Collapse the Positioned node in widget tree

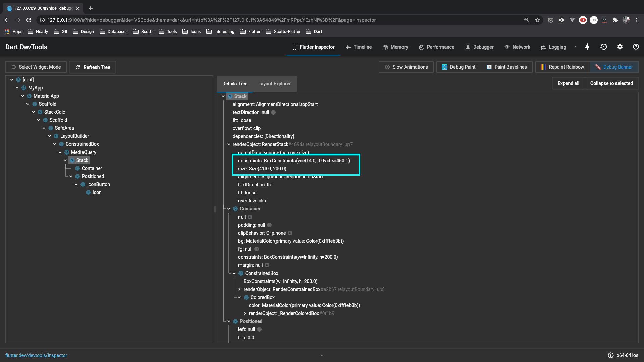(71, 176)
